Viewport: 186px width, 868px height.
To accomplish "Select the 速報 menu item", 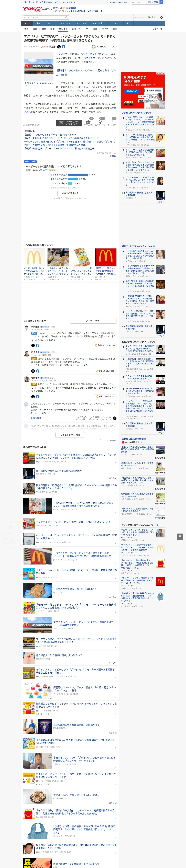I will pos(38,23).
